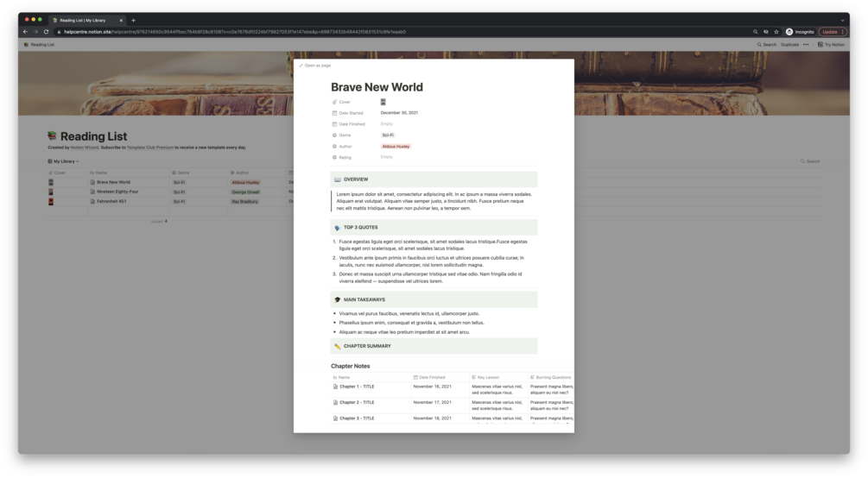Open the three-dot more menu in Notion topbar
Screen dimensions: 868x478
806,45
